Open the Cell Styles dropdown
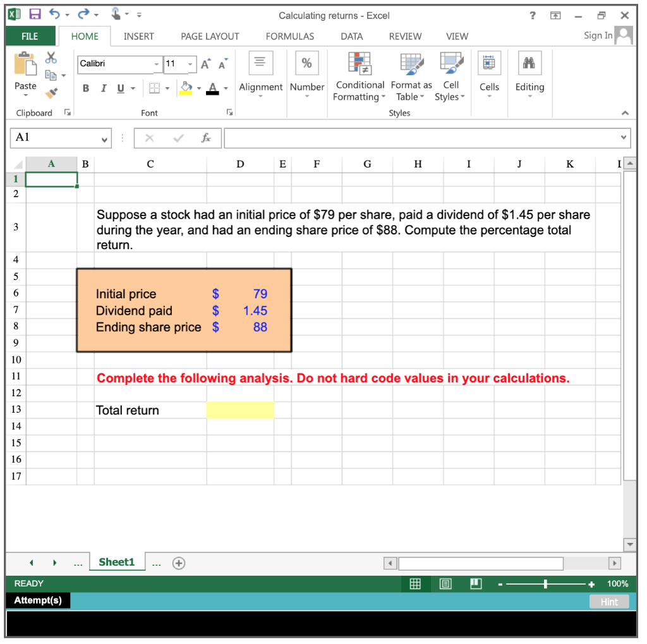 (x=449, y=77)
